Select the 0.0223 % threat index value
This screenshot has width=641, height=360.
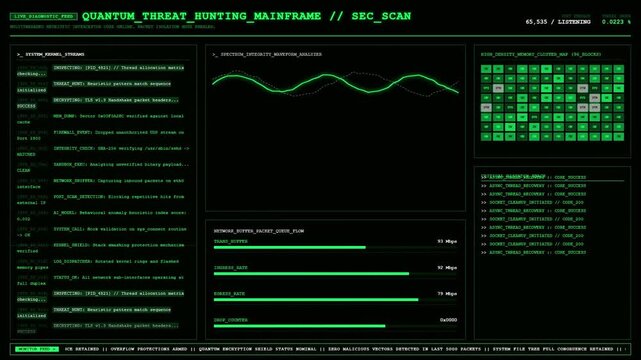tap(616, 22)
